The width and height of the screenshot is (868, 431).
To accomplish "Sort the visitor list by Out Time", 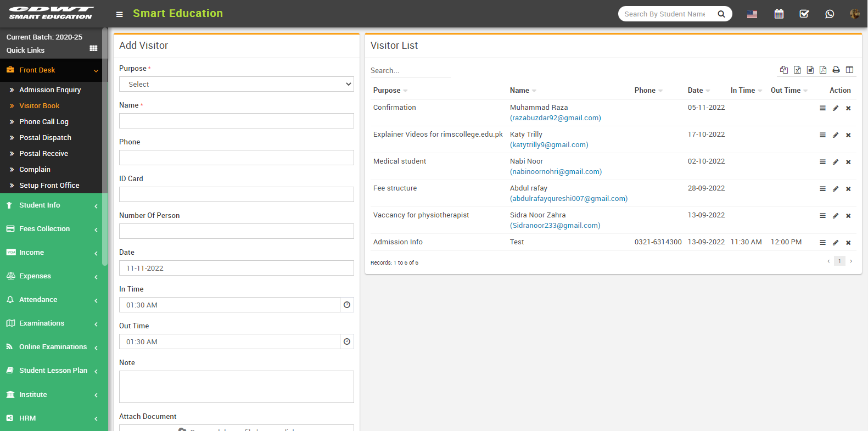I will pos(789,90).
